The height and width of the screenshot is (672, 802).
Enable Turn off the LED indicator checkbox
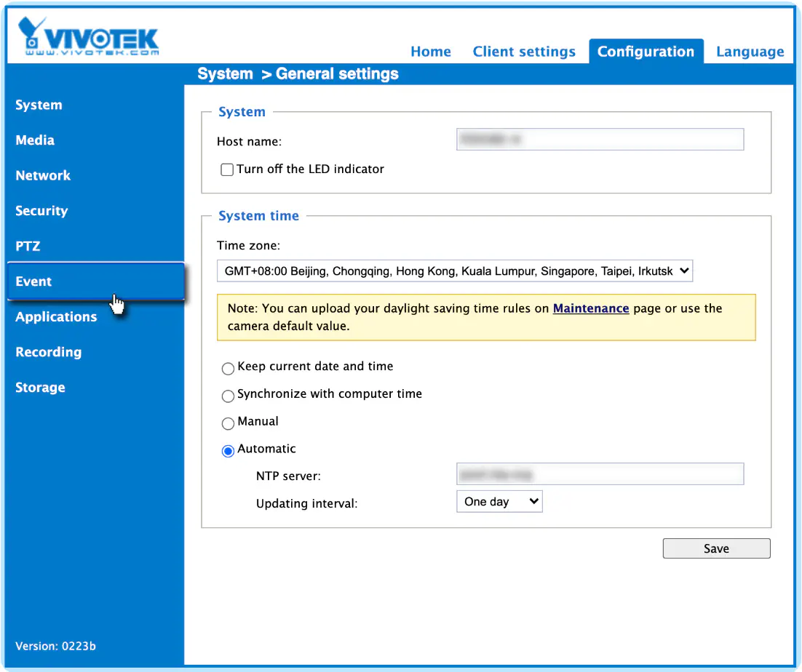coord(227,169)
